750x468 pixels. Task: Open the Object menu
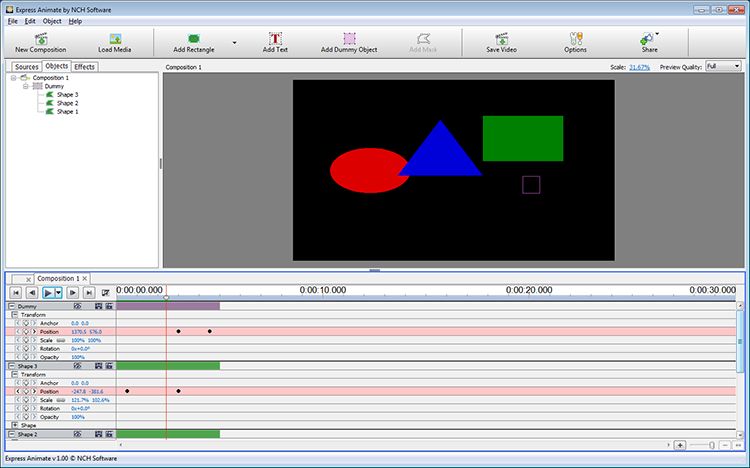pos(52,21)
